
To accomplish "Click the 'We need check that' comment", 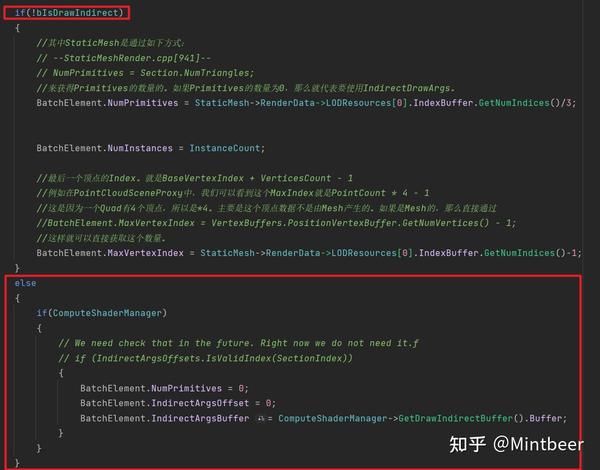I will 238,343.
